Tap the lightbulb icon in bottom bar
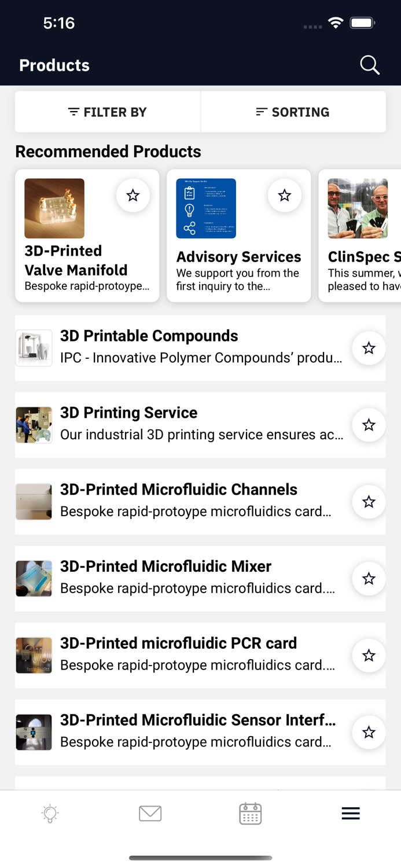This screenshot has width=401, height=868. [50, 813]
